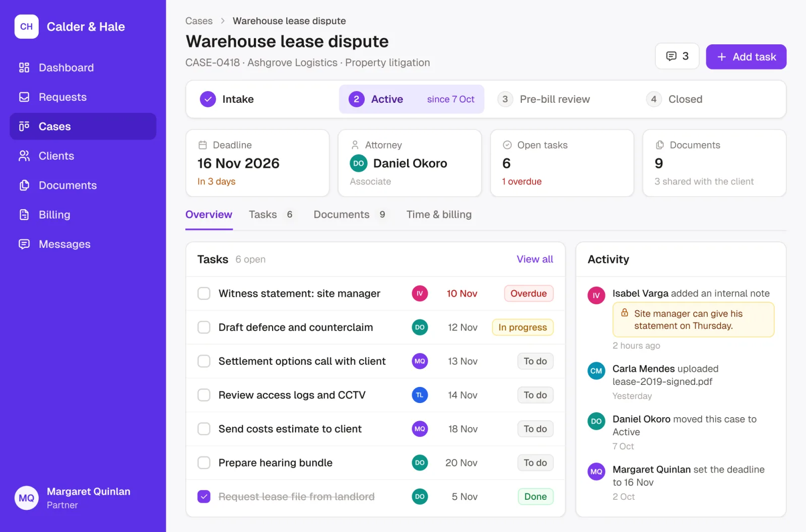Screen dimensions: 806x532
Task: Open Messages in the sidebar
Action: coord(83,244)
